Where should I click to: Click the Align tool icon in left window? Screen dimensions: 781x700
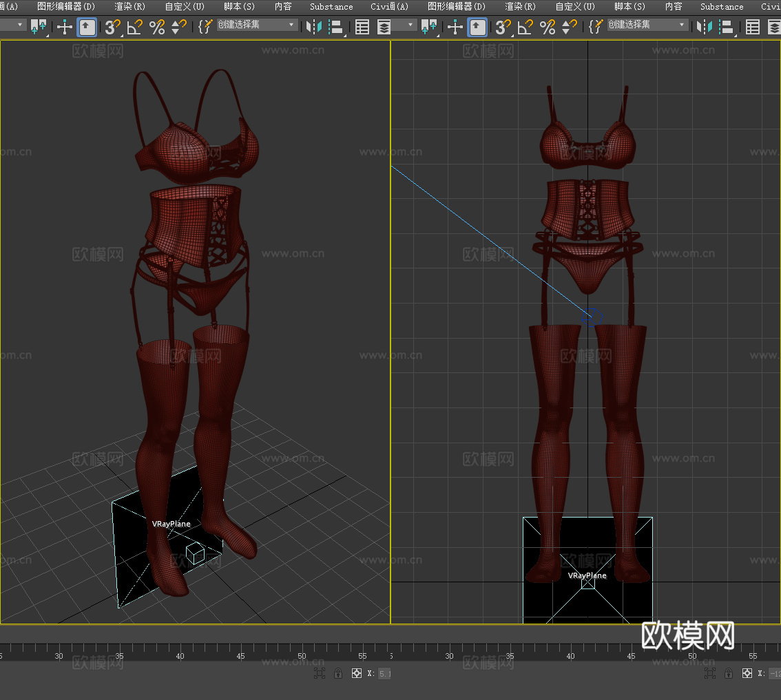337,27
